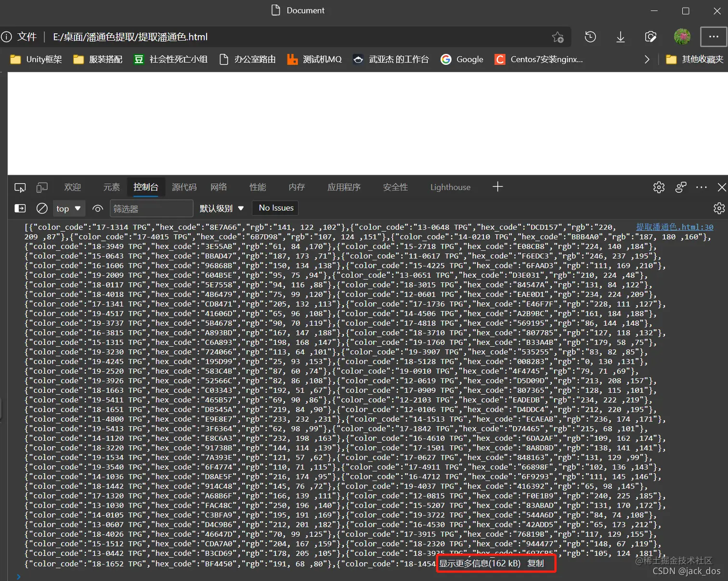Focus the 筛选器 filter input
Screen dimensions: 728x581
click(151, 208)
